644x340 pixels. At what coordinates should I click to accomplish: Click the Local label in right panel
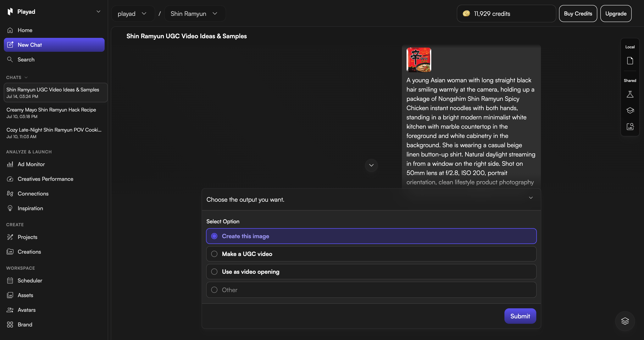click(630, 47)
